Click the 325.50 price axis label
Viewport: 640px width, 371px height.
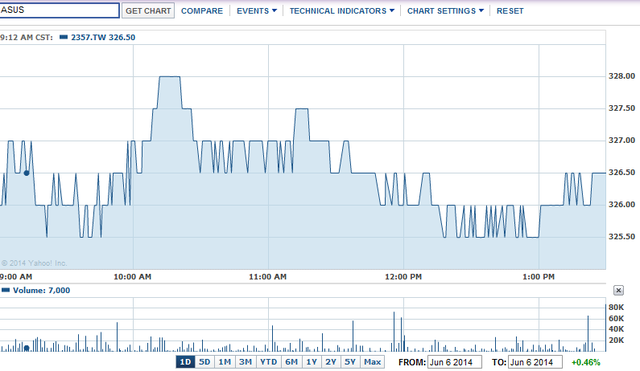click(622, 237)
